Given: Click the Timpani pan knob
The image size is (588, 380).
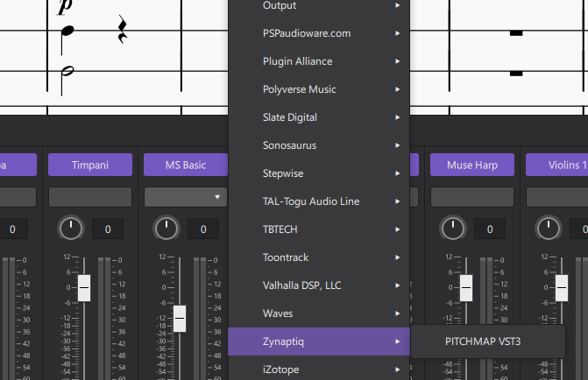Looking at the screenshot, I should coord(70,229).
